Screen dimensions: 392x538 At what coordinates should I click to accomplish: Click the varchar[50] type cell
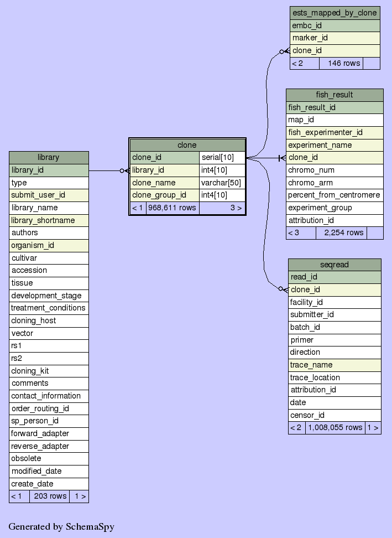click(x=221, y=183)
